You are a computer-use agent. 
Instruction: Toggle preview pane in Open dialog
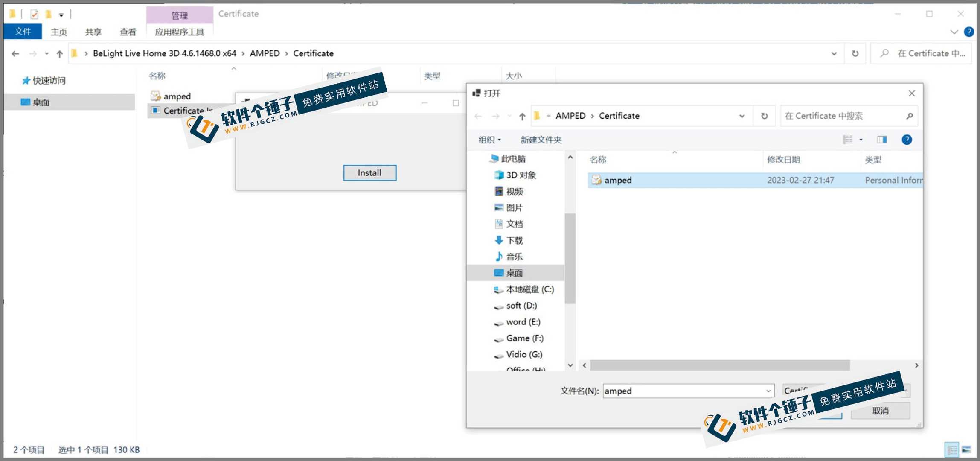coord(882,140)
